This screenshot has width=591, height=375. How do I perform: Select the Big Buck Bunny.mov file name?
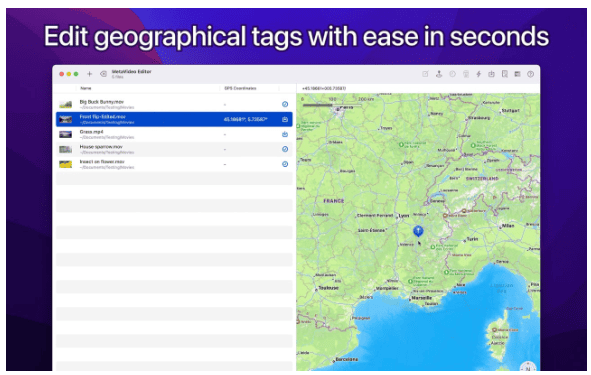tap(101, 102)
